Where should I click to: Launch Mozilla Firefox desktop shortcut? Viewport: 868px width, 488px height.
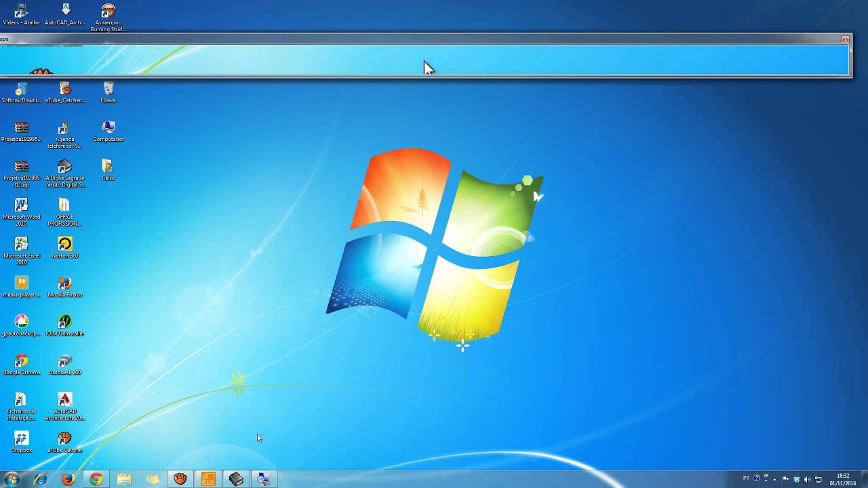click(65, 287)
